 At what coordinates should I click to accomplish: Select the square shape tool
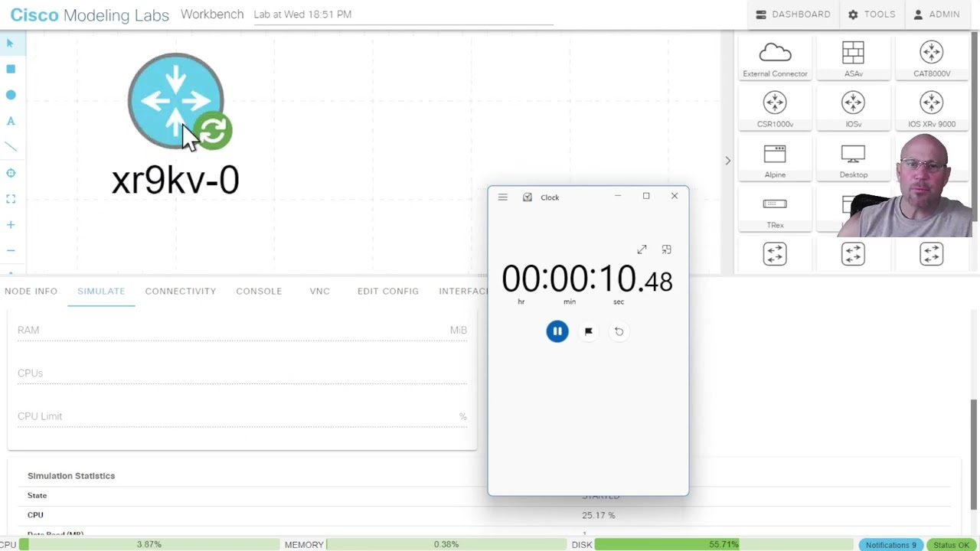point(11,69)
